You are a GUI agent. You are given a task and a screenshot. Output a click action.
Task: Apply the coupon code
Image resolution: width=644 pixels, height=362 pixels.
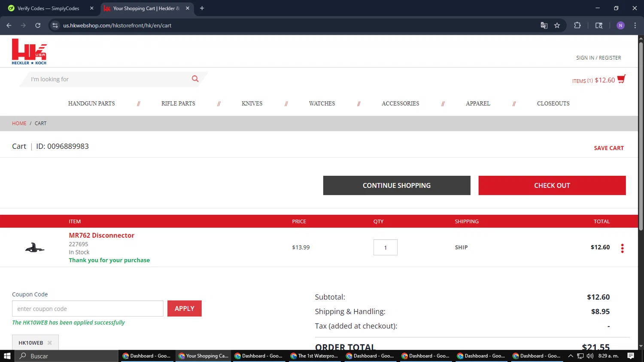pyautogui.click(x=185, y=308)
